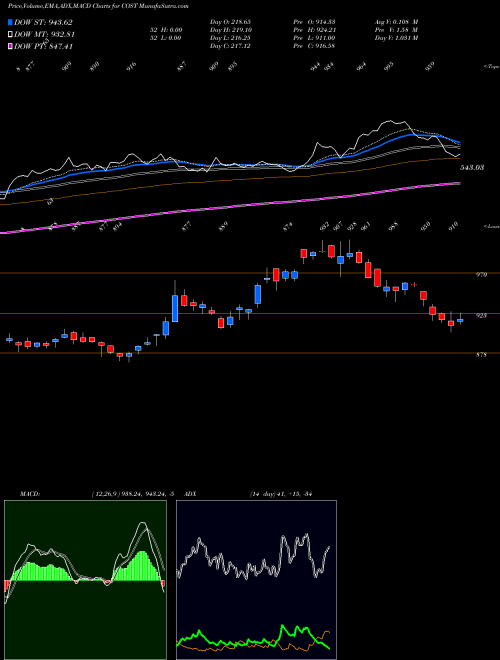Screen dimensions: 500x660
Task: Open the green MACD histogram panel
Action: 85,580
